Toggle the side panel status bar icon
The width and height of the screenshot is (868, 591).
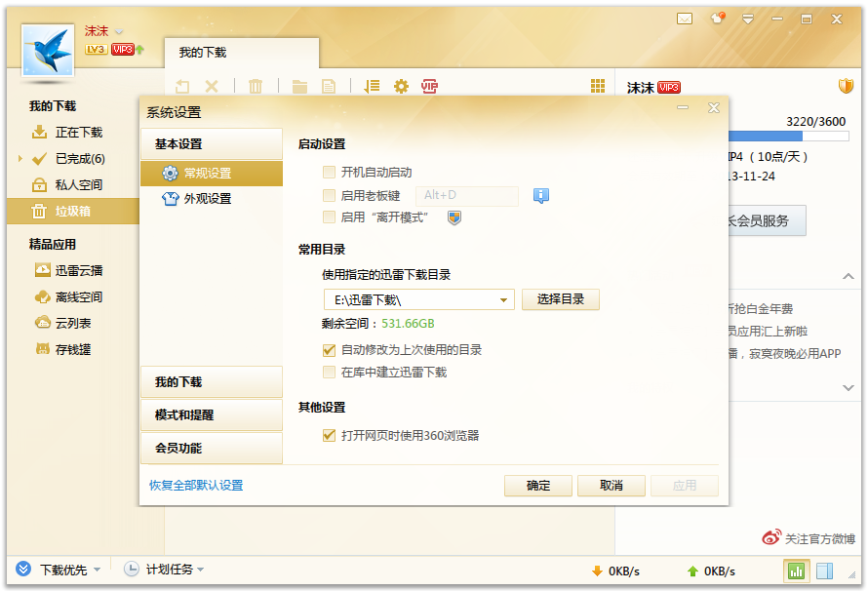(x=824, y=571)
